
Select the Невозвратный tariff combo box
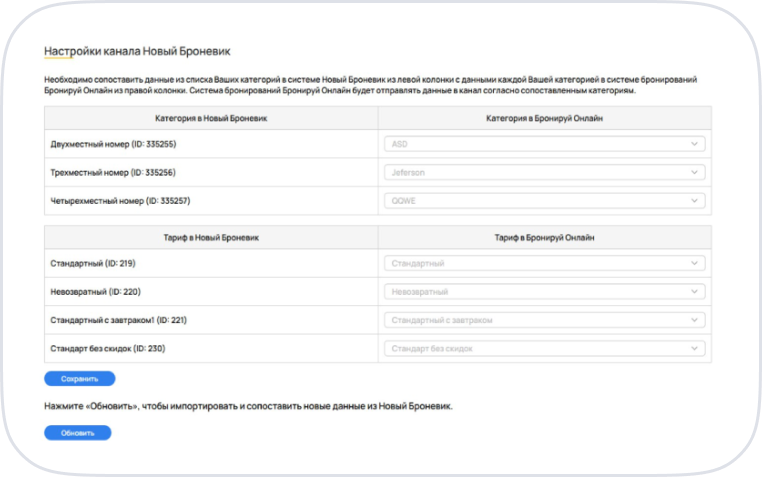pyautogui.click(x=544, y=291)
